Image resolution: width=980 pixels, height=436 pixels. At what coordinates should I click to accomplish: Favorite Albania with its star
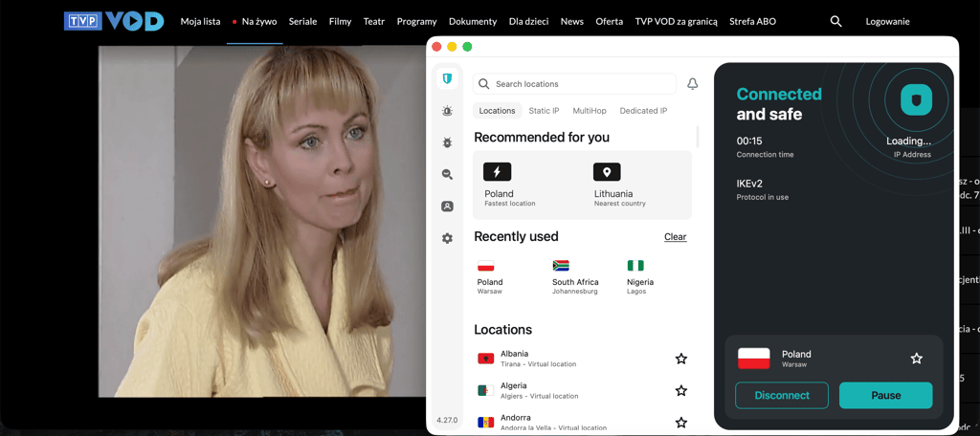tap(681, 359)
